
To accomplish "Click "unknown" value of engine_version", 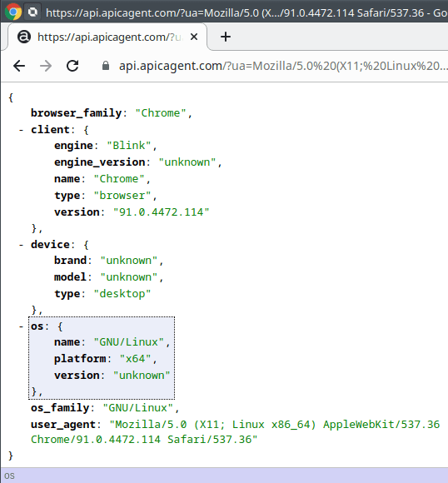I will click(187, 162).
